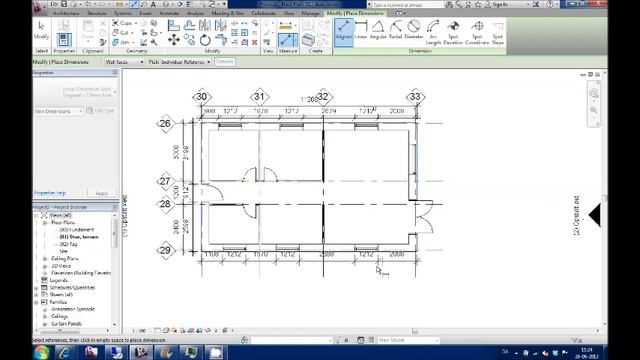This screenshot has width=640, height=360.
Task: Select the Legends browser item
Action: (58, 280)
